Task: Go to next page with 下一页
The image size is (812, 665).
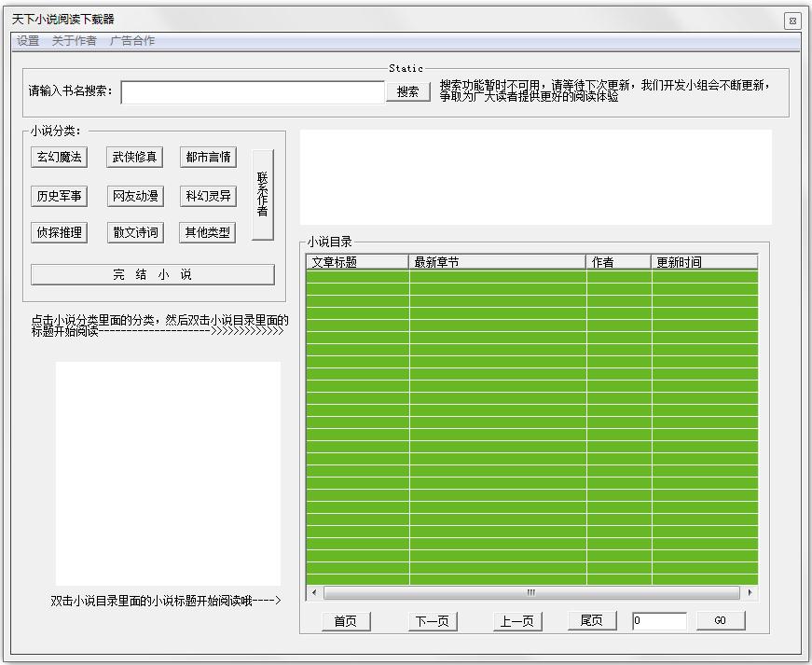Action: pos(433,621)
